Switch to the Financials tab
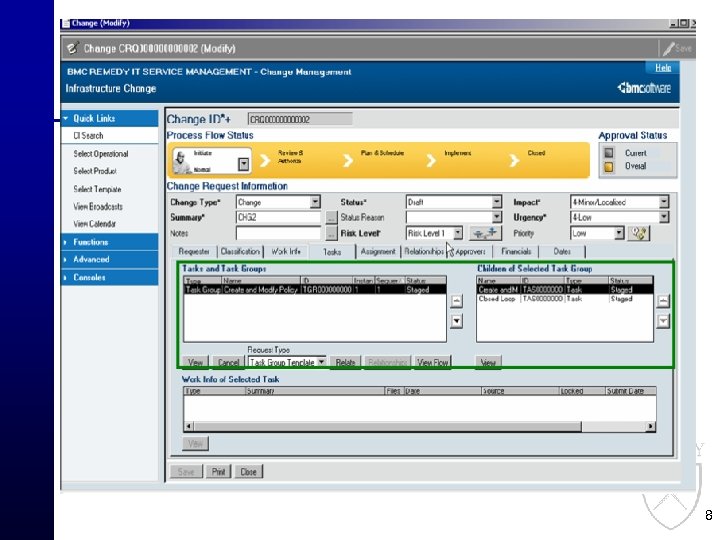Image resolution: width=720 pixels, height=540 pixels. click(x=516, y=252)
